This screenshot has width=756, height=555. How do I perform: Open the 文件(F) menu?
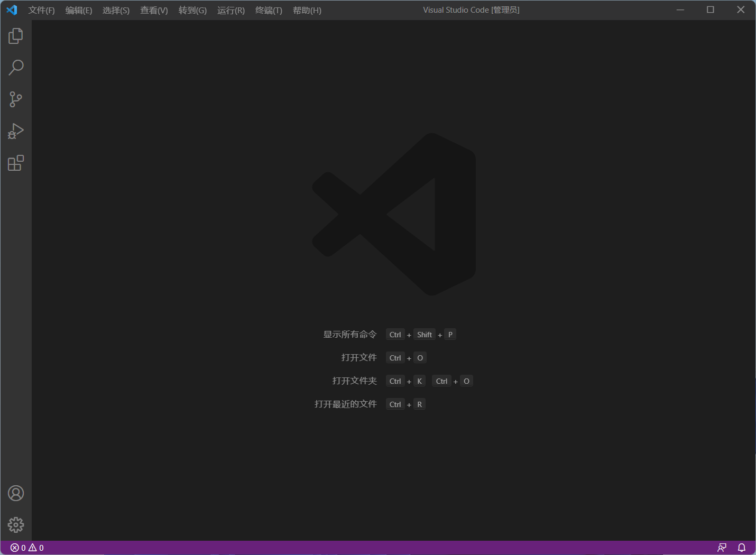click(x=41, y=11)
